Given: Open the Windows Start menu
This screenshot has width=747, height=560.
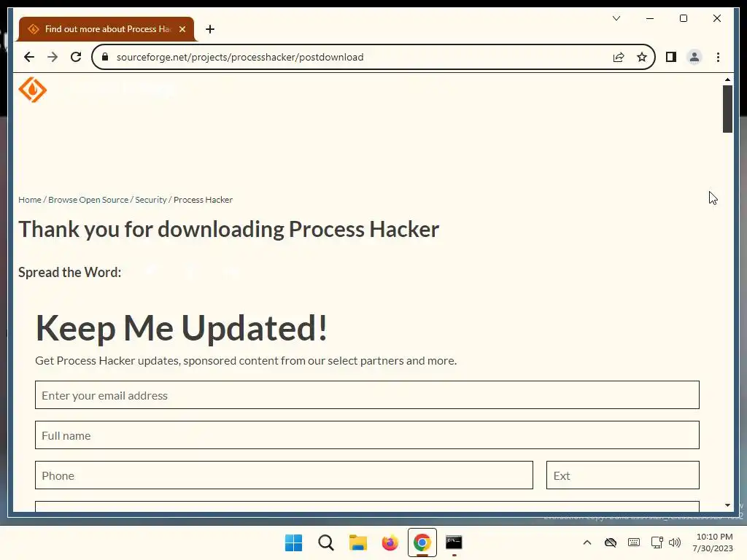Looking at the screenshot, I should pyautogui.click(x=293, y=542).
